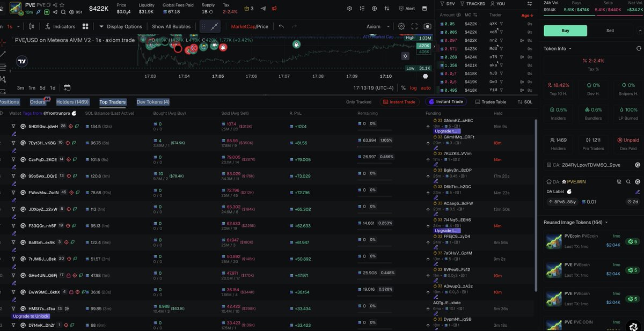This screenshot has width=644, height=331.
Task: Select 1d chart range
Action: pos(53,88)
